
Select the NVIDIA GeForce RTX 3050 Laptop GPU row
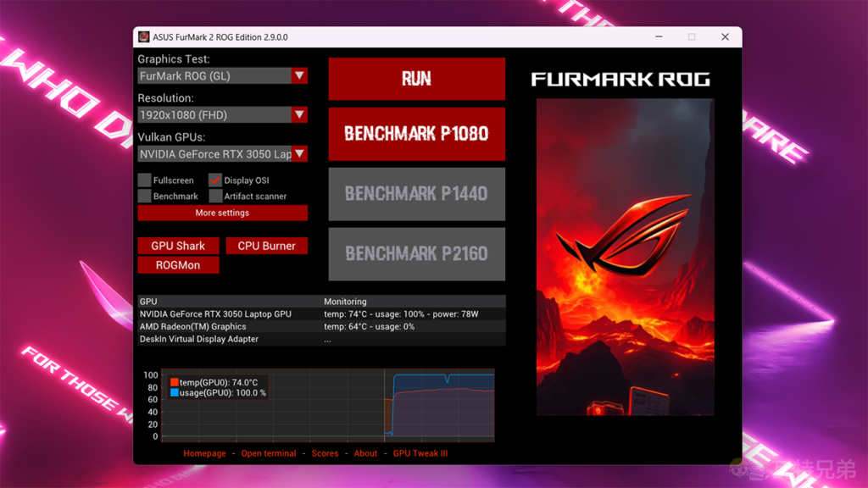coord(321,314)
